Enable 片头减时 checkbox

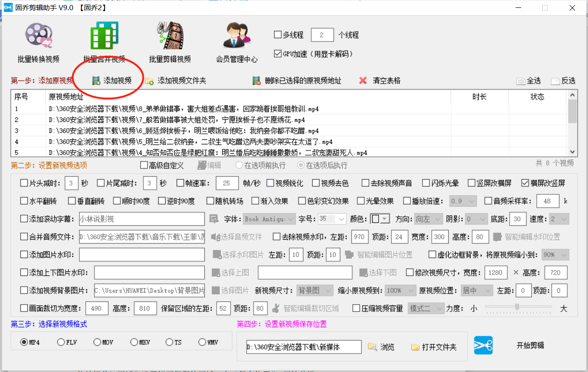point(24,183)
